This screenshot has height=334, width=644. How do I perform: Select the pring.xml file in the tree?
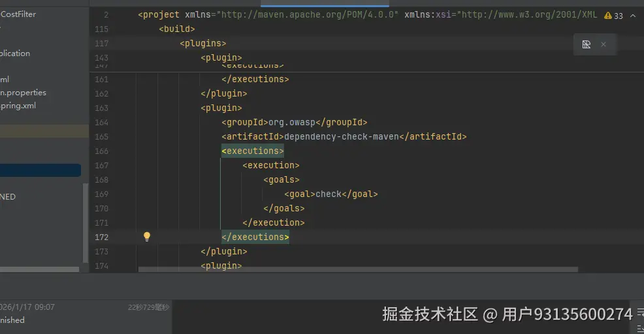[18, 106]
